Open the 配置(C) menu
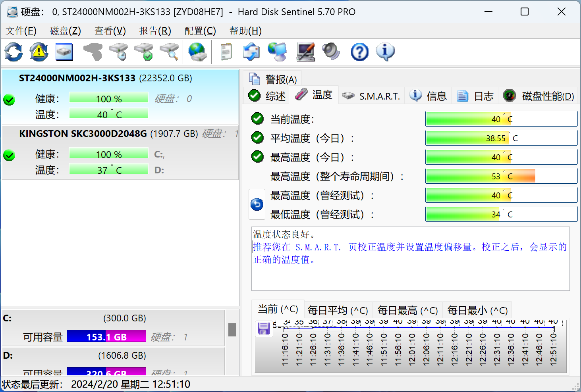The height and width of the screenshot is (392, 581). 200,31
